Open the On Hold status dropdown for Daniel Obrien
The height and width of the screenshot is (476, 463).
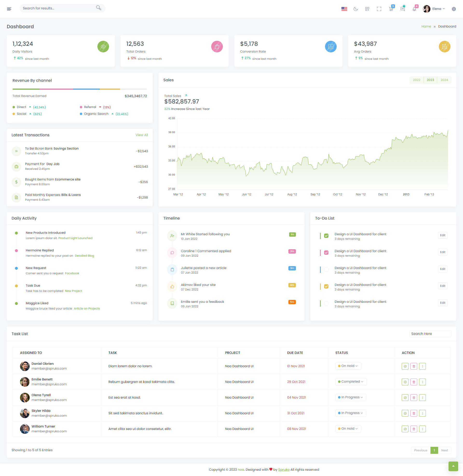[x=348, y=366]
